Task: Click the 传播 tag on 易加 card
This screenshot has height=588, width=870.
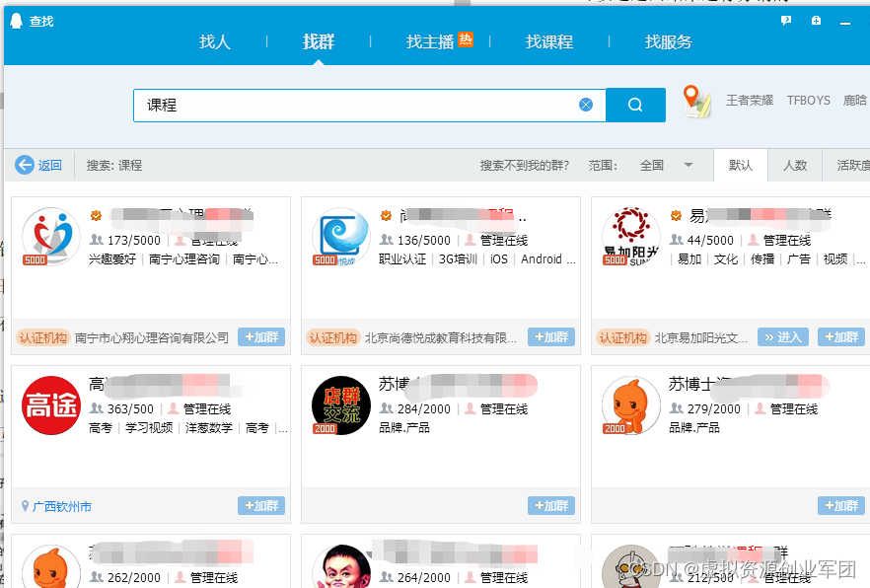Action: tap(762, 259)
